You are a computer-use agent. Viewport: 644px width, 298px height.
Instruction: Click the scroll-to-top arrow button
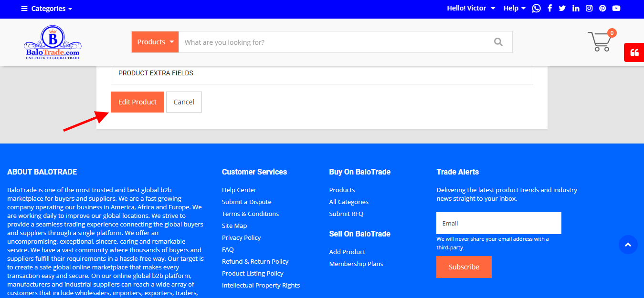pyautogui.click(x=628, y=245)
